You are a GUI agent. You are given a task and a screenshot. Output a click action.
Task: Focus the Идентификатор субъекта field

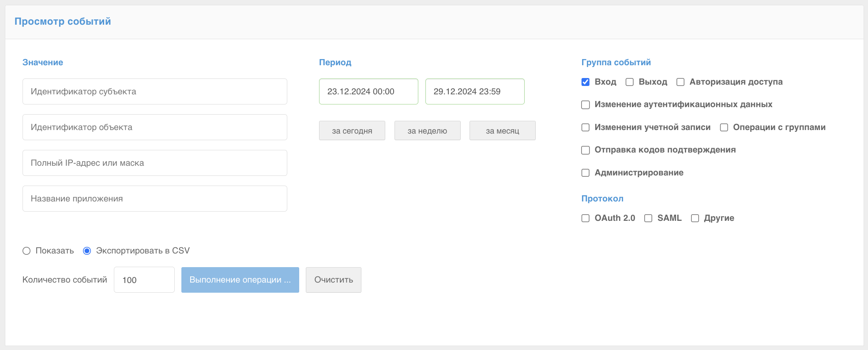[154, 92]
